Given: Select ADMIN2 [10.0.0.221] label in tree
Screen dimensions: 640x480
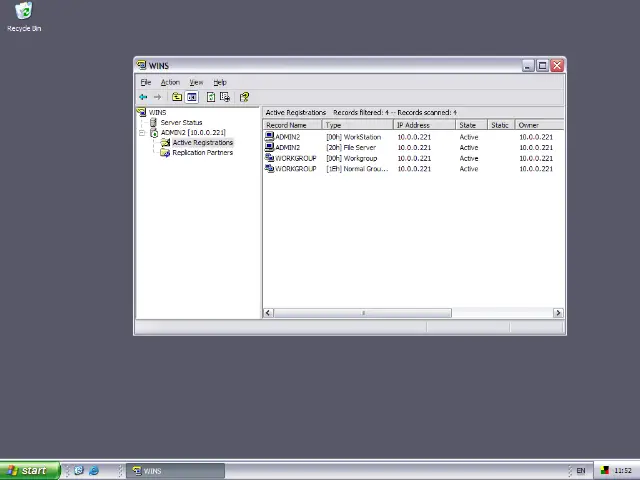Looking at the screenshot, I should pyautogui.click(x=193, y=133).
